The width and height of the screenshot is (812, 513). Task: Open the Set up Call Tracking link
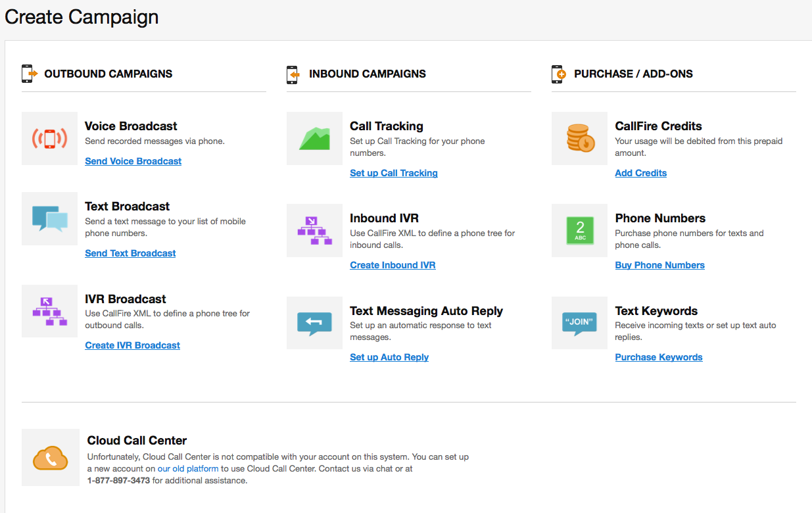pos(393,172)
